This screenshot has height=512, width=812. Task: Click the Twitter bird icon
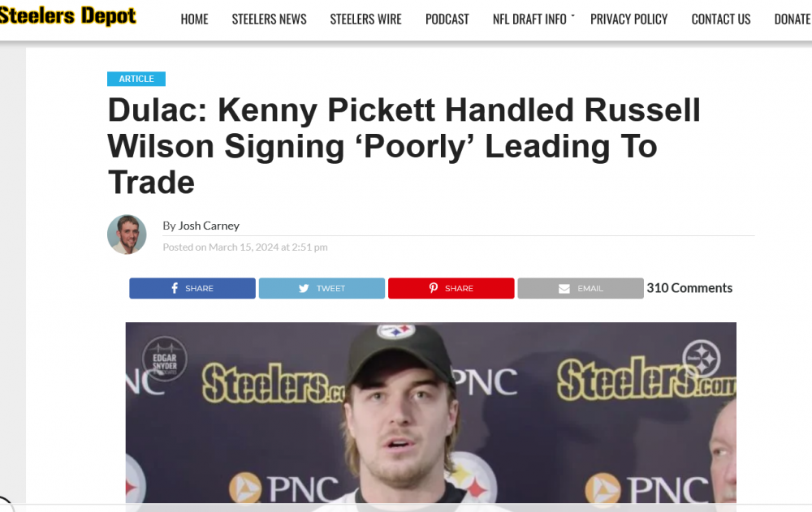[x=304, y=288]
